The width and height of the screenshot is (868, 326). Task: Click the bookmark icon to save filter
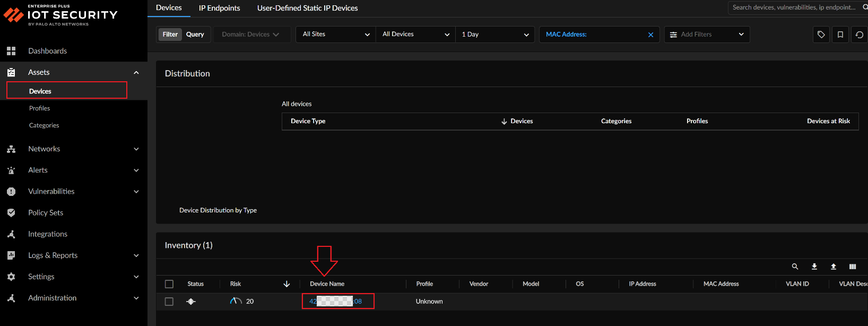point(840,35)
